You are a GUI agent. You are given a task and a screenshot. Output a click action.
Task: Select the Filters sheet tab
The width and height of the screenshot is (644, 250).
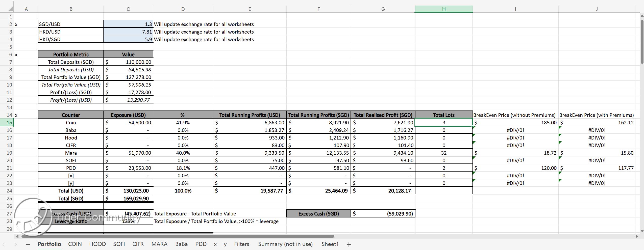[241, 244]
